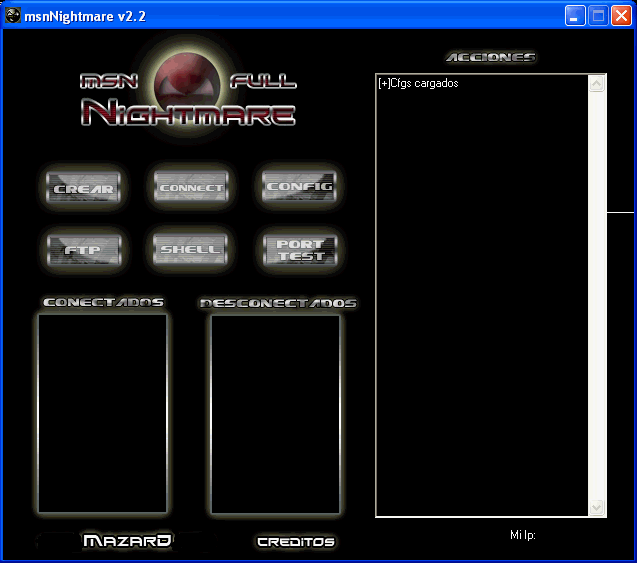
Task: Click the PORT TEST button
Action: 299,250
